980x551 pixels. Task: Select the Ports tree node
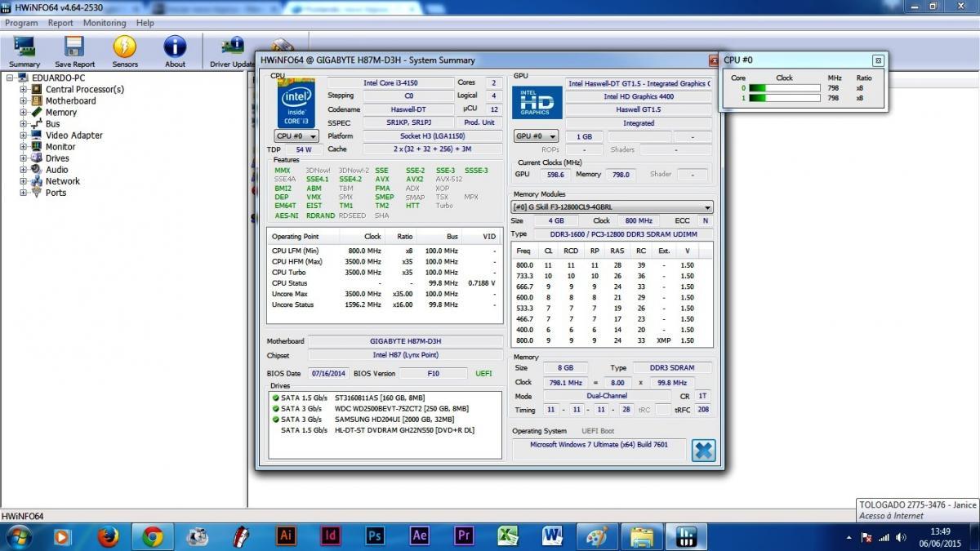(56, 193)
